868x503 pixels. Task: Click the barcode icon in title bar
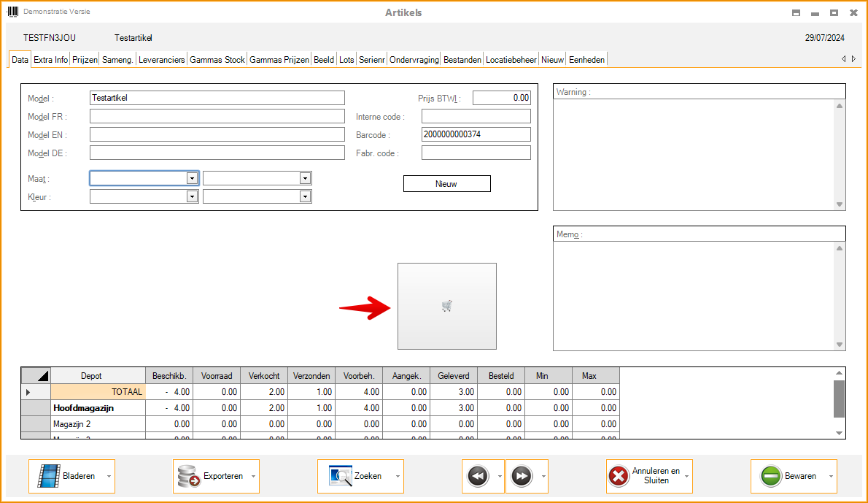13,12
